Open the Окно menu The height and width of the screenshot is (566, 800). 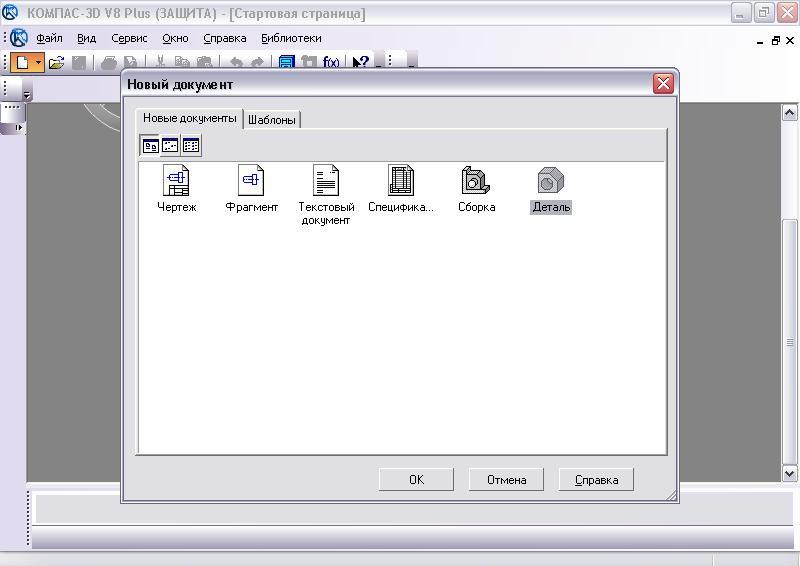tap(175, 38)
